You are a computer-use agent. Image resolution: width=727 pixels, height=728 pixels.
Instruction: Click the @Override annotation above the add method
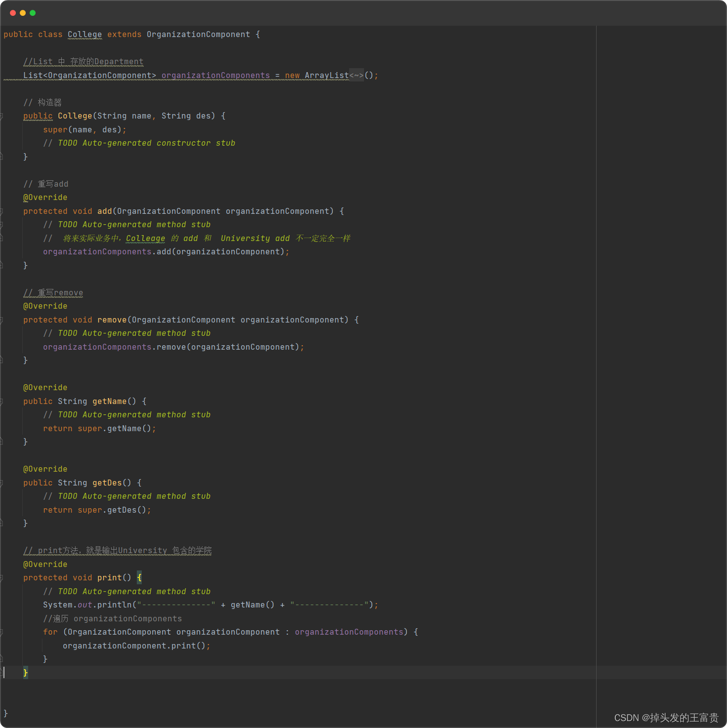(x=45, y=198)
